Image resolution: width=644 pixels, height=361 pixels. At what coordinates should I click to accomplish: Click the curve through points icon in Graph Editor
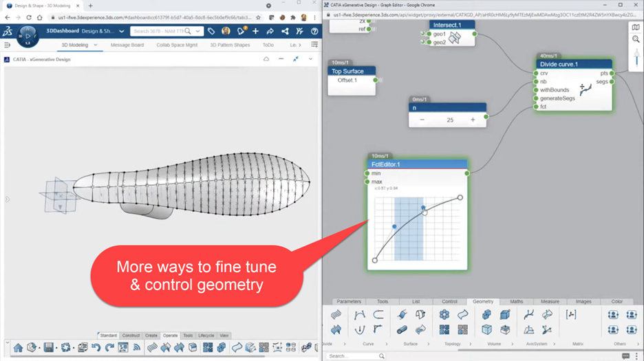pyautogui.click(x=359, y=315)
